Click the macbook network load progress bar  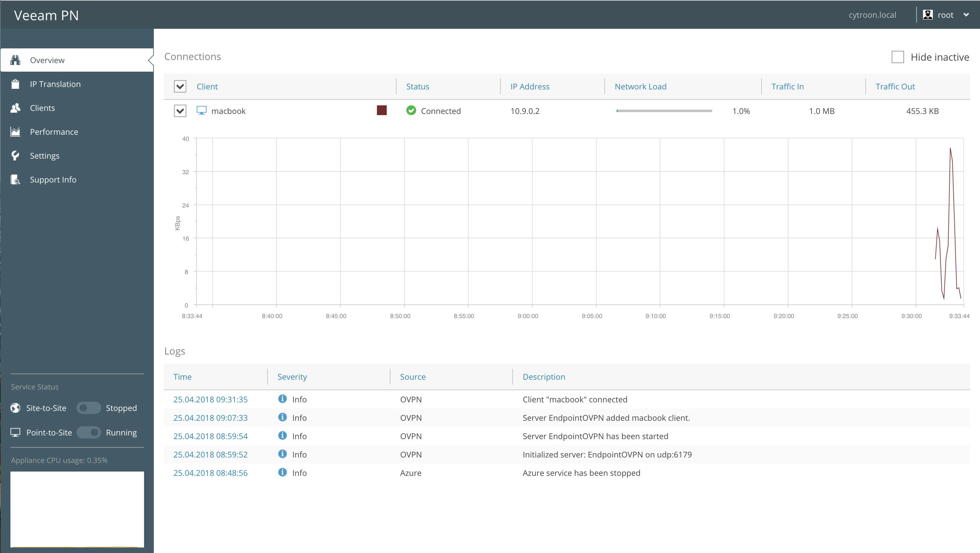664,111
